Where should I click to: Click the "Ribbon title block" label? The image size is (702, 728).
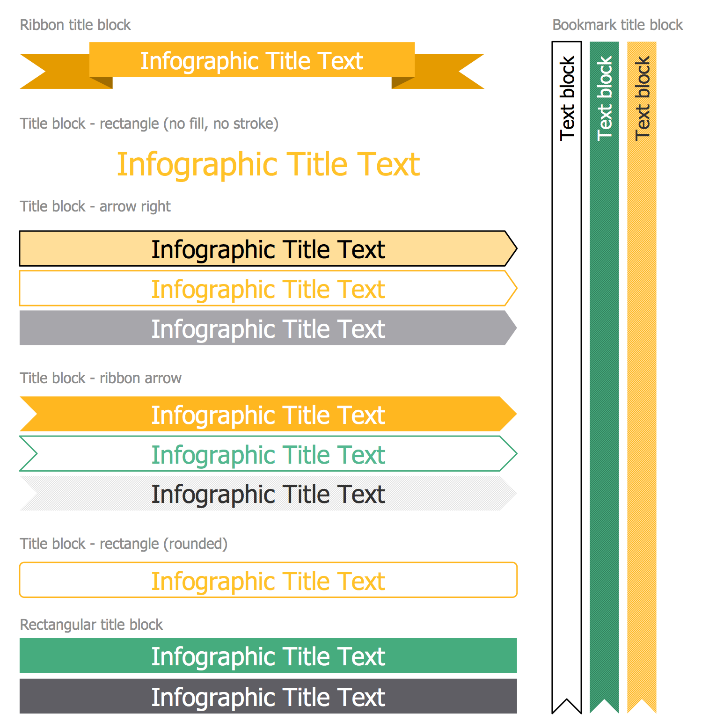[x=75, y=25]
